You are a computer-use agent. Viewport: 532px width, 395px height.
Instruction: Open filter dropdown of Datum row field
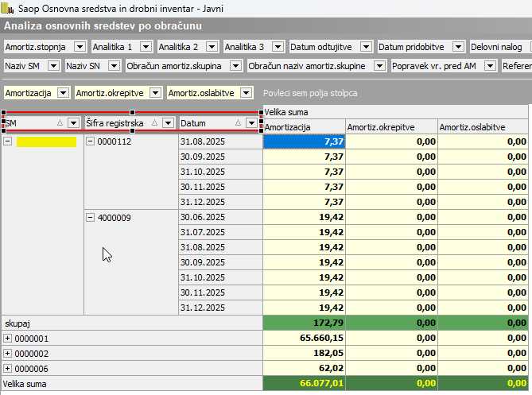pyautogui.click(x=252, y=123)
